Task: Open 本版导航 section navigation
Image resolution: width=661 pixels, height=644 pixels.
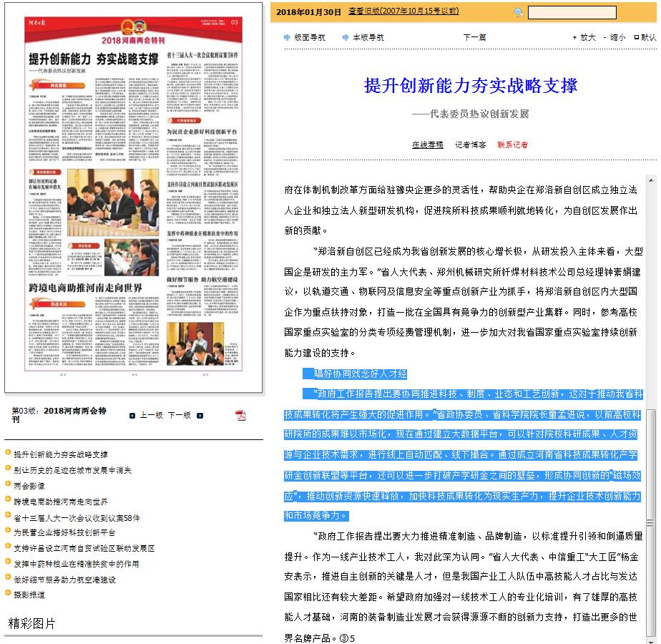Action: 368,37
